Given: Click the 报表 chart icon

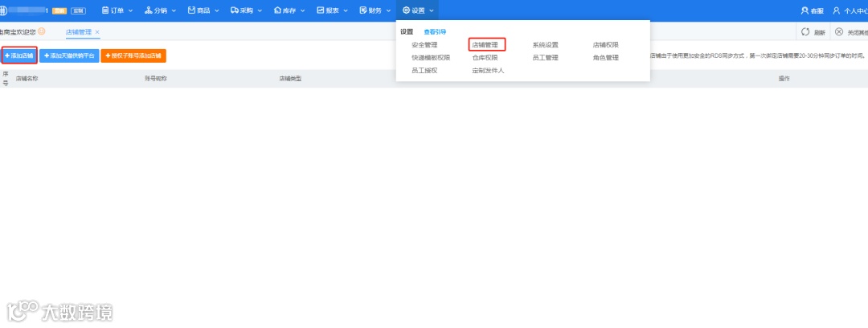Looking at the screenshot, I should pyautogui.click(x=320, y=10).
